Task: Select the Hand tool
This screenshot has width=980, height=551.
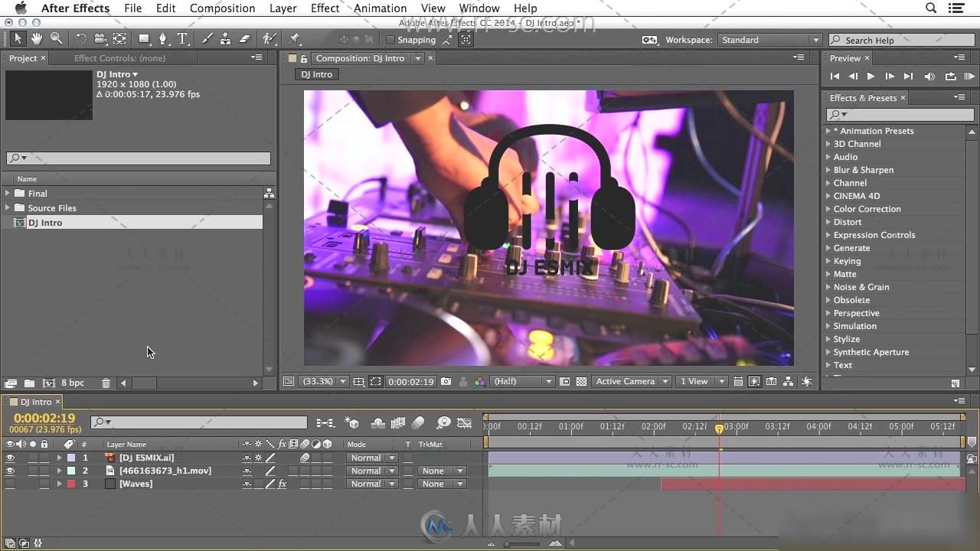Action: click(37, 38)
